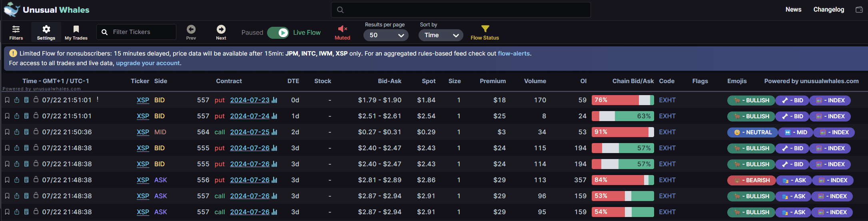This screenshot has width=868, height=221.
Task: Click the Chain Bid/Ask column header
Action: point(633,81)
